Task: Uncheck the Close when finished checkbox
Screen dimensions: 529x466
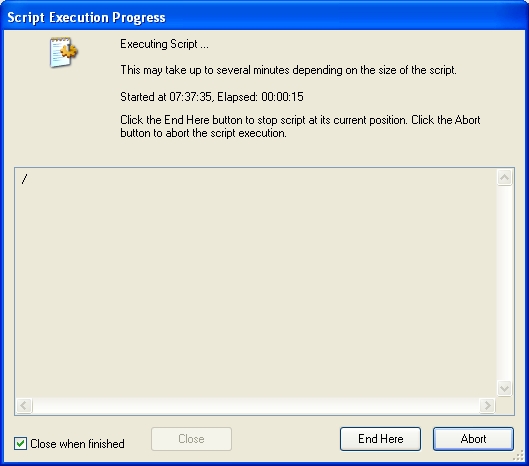Action: 20,443
